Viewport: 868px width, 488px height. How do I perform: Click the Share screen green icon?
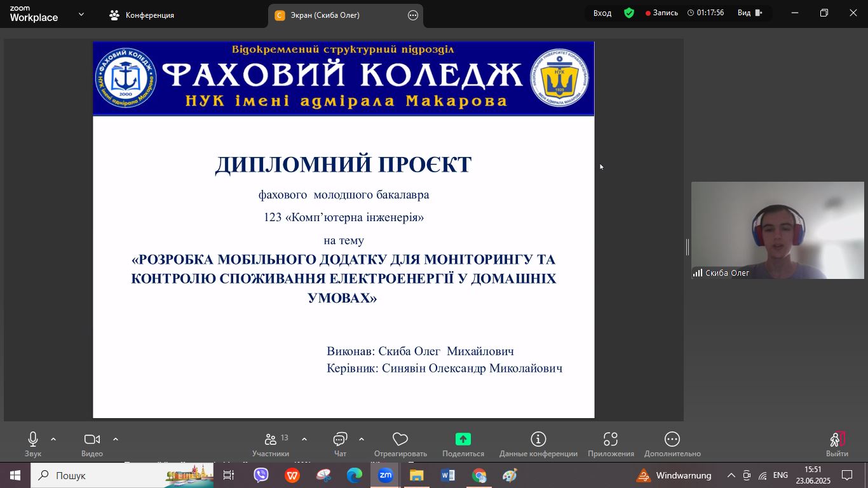click(463, 439)
